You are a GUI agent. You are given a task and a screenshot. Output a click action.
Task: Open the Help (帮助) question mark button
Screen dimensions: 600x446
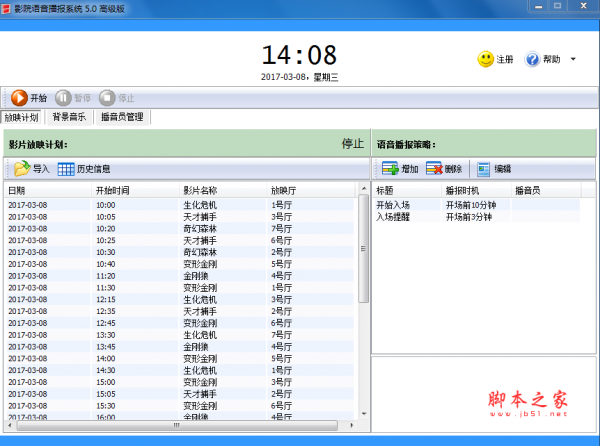532,59
